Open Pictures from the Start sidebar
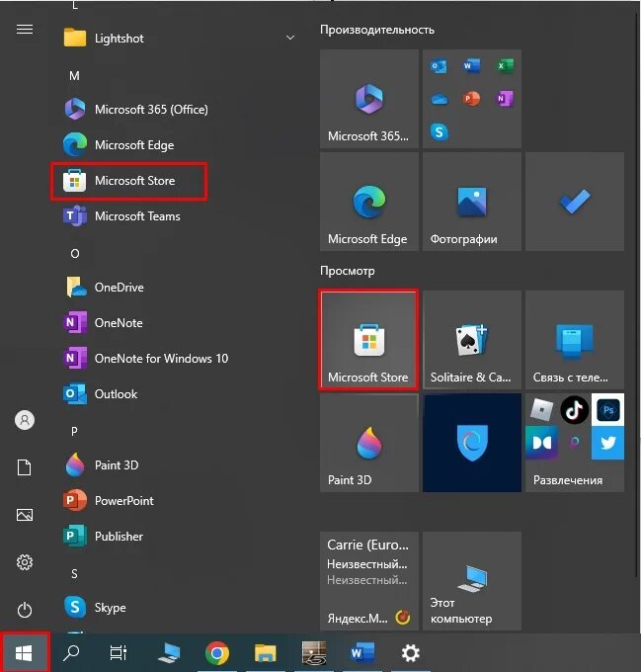This screenshot has height=672, width=641. pyautogui.click(x=25, y=515)
